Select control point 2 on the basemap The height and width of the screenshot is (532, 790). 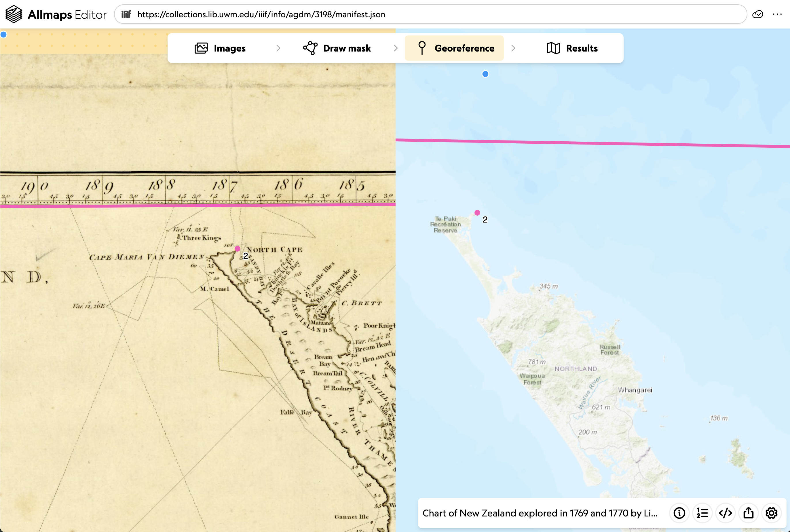pos(477,213)
